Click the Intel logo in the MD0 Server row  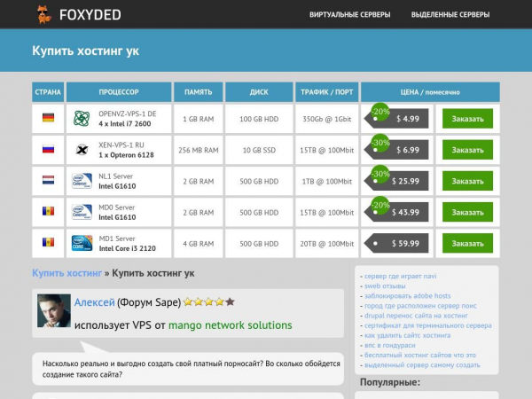pos(82,212)
